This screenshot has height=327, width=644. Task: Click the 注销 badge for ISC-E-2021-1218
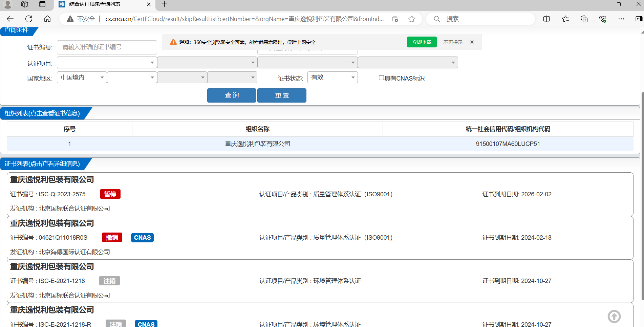109,281
